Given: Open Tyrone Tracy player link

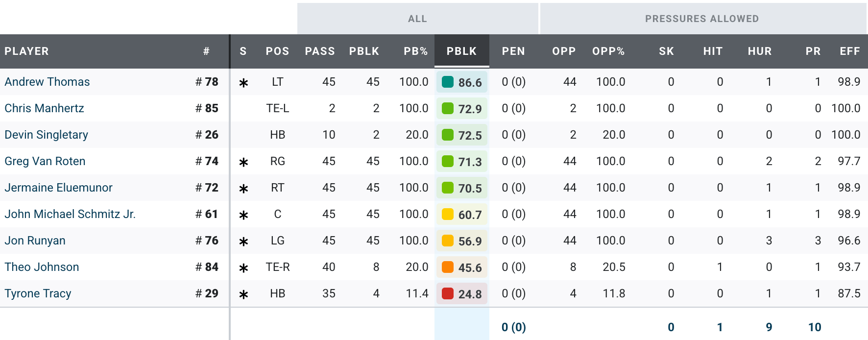Looking at the screenshot, I should click(x=38, y=293).
